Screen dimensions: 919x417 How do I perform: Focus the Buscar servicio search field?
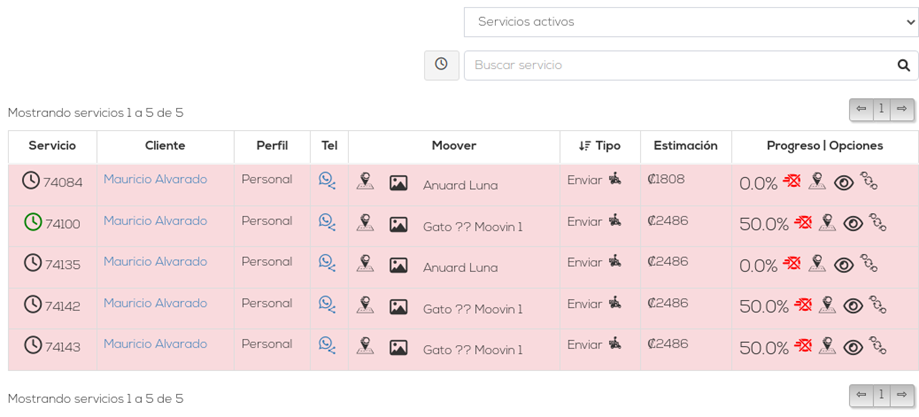pyautogui.click(x=680, y=65)
